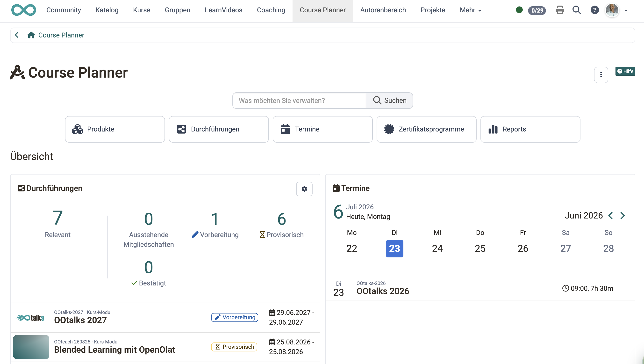Screen dimensions: 644x364
Task: Open the Autorenbereich tab
Action: point(383,10)
